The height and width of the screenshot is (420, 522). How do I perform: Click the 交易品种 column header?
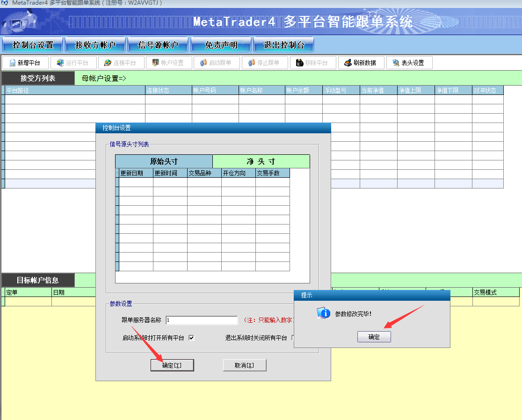(x=204, y=173)
